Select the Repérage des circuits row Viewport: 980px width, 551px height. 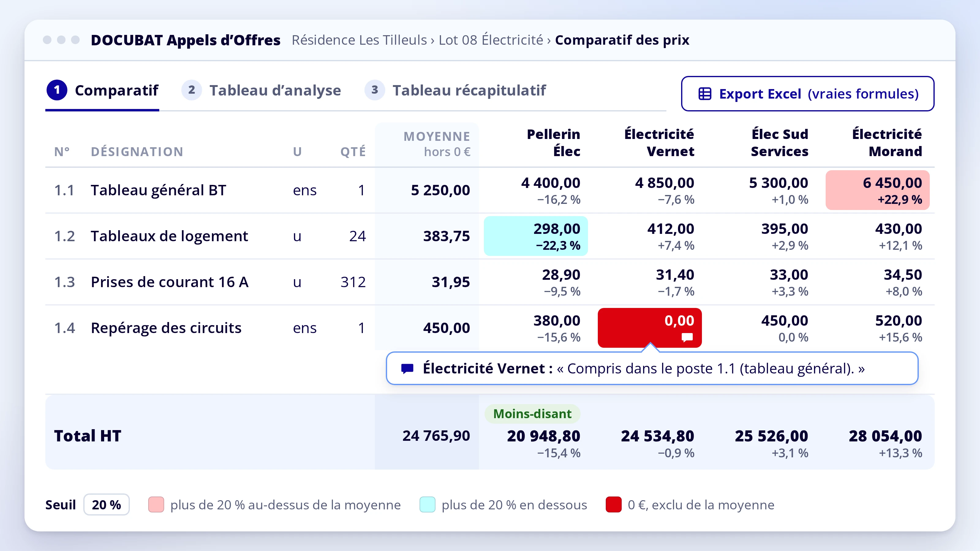click(x=490, y=328)
